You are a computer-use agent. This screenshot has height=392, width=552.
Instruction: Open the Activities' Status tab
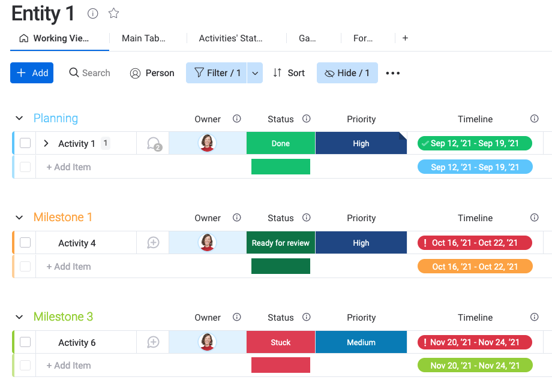click(x=230, y=38)
